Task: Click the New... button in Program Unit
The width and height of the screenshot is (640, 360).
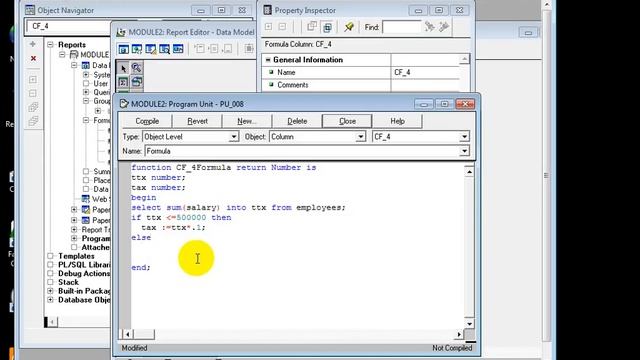Action: pos(247,121)
